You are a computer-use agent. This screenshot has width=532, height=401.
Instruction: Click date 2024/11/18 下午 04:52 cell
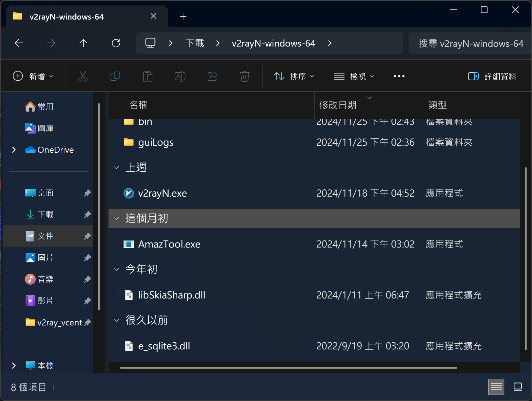pos(365,193)
